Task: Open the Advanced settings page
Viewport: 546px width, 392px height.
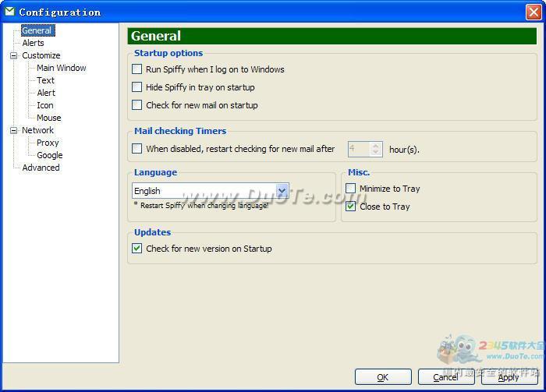Action: point(41,168)
